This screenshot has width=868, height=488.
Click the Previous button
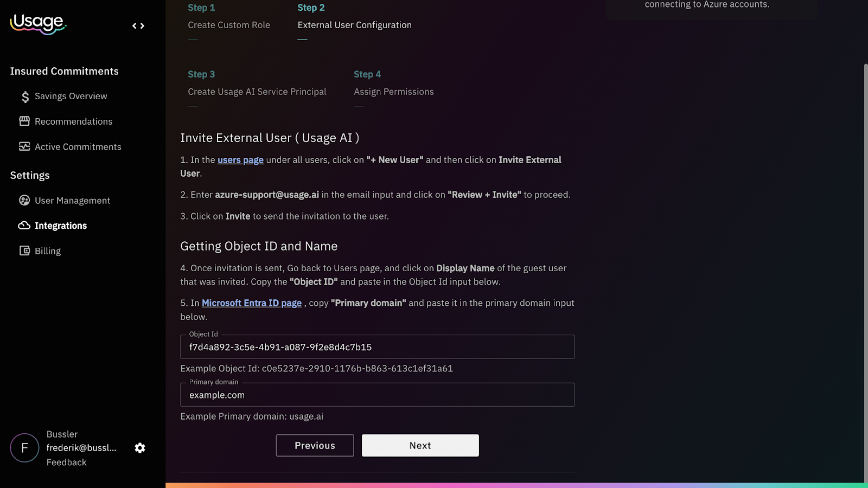tap(315, 445)
